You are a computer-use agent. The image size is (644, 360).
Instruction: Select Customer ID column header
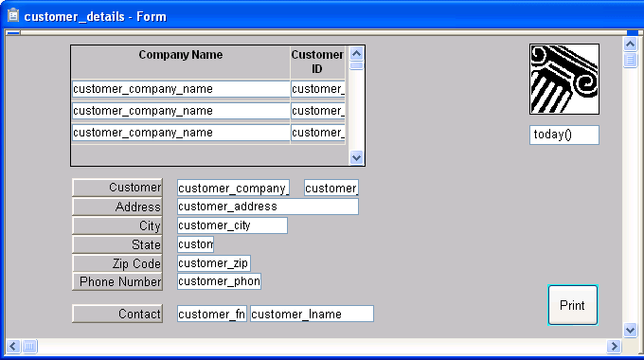[317, 63]
